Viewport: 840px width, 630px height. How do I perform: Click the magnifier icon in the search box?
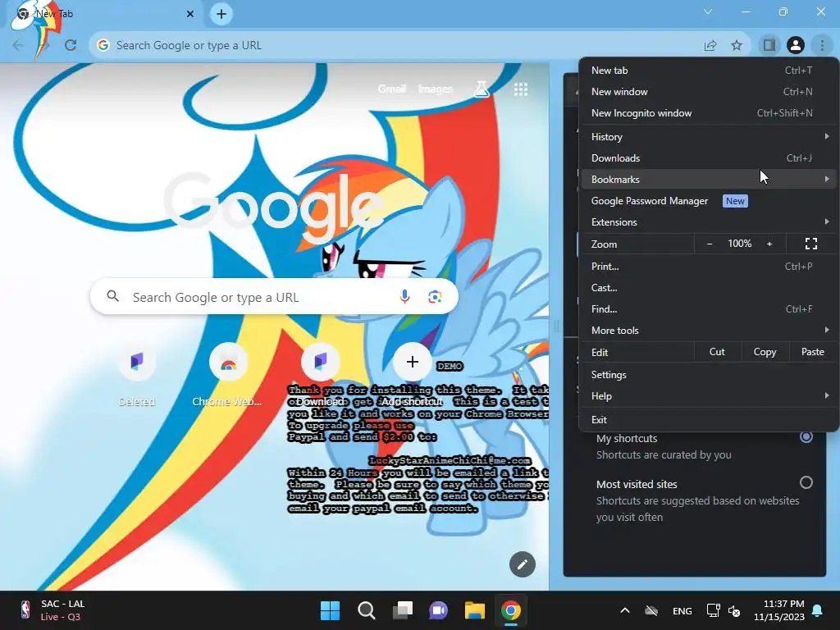coord(112,295)
